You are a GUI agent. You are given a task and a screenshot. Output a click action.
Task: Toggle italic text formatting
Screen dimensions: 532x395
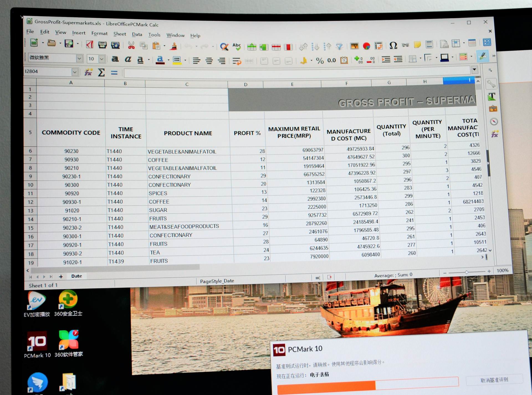tap(128, 59)
